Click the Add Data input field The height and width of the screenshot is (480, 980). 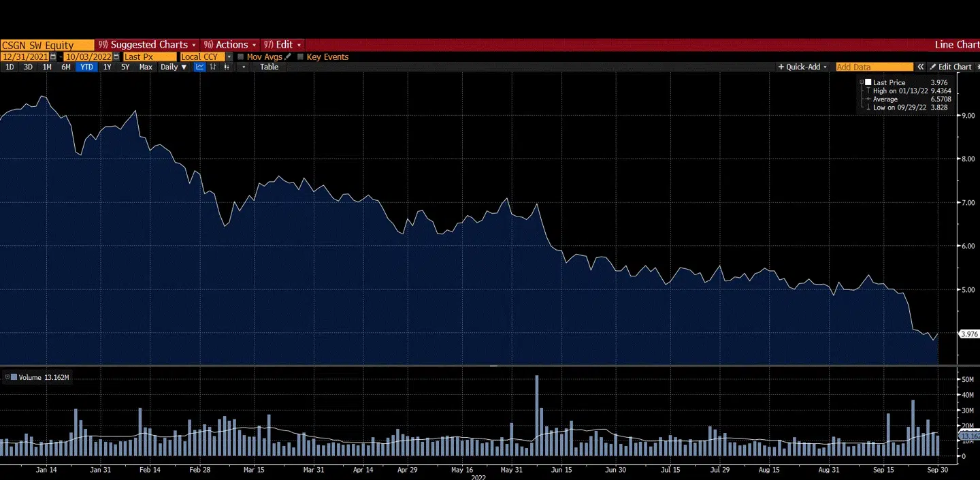click(874, 67)
